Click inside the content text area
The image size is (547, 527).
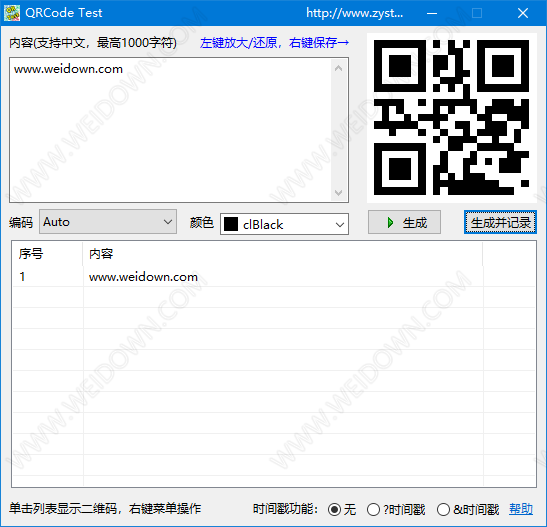(x=171, y=130)
